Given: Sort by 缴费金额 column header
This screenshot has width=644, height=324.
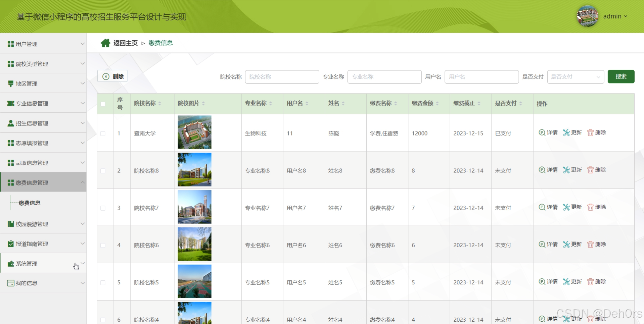Looking at the screenshot, I should pyautogui.click(x=425, y=103).
